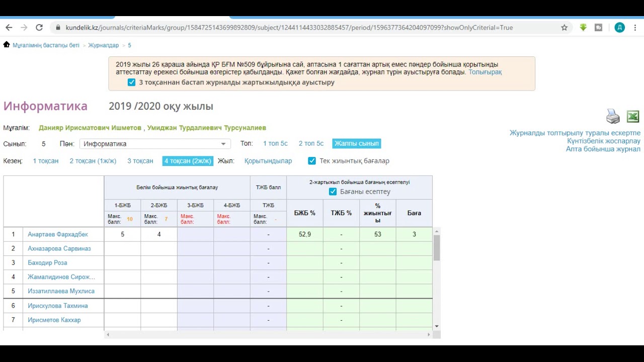The width and height of the screenshot is (644, 362).
Task: Click the 'Информатика' page heading
Action: coord(45,106)
